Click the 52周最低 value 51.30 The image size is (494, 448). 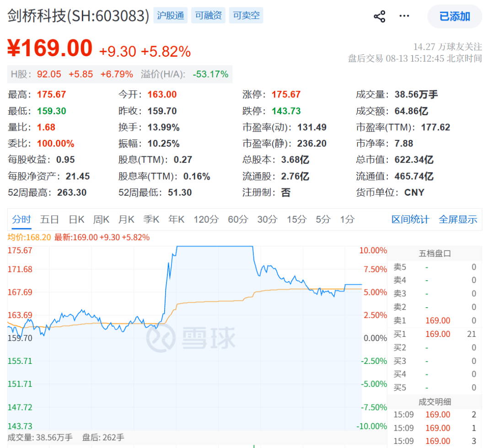coord(180,192)
